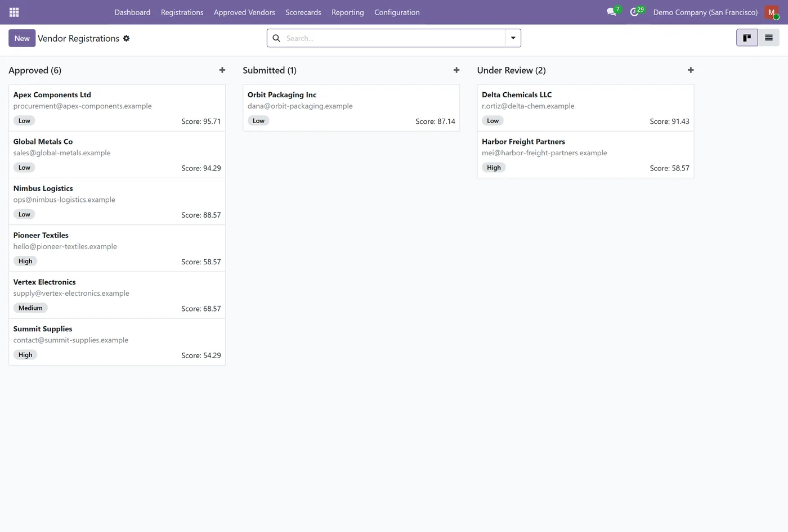Click the supply@vertex-electronics.example email
Viewport: 788px width, 532px height.
coord(71,293)
